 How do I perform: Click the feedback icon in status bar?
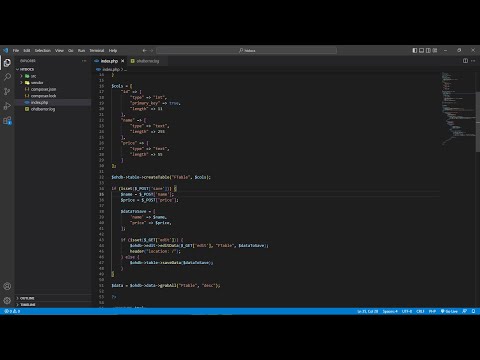click(464, 311)
